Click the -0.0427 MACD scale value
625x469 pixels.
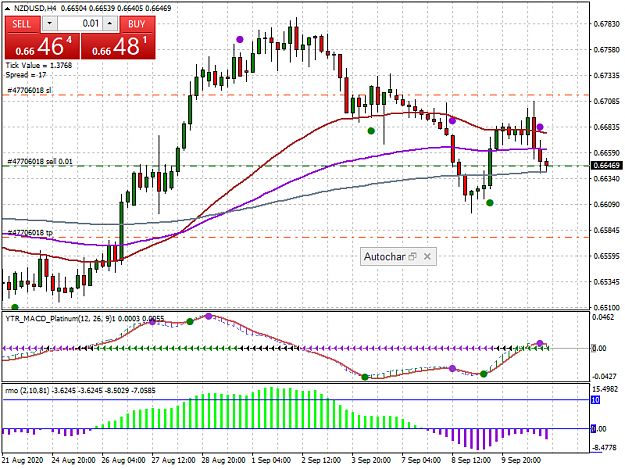(604, 376)
